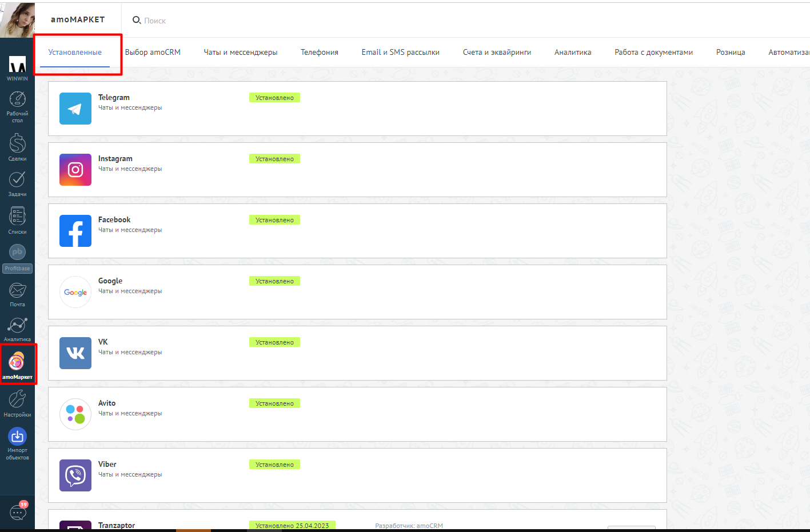Click Установлено badge on VK card
810x532 pixels.
(x=274, y=342)
